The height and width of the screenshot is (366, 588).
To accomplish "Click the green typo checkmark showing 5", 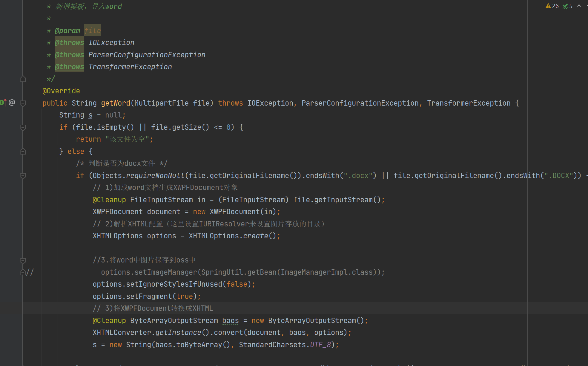I will pos(567,6).
